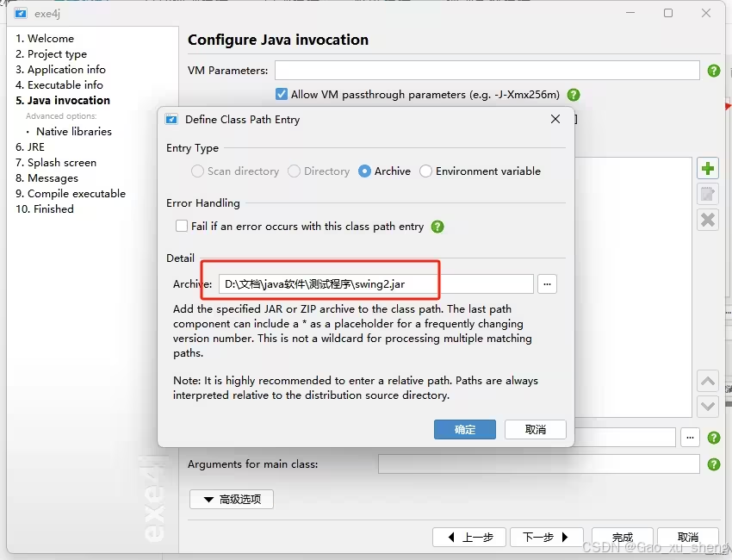Image resolution: width=732 pixels, height=560 pixels.
Task: Click the Archive path input field
Action: (375, 284)
